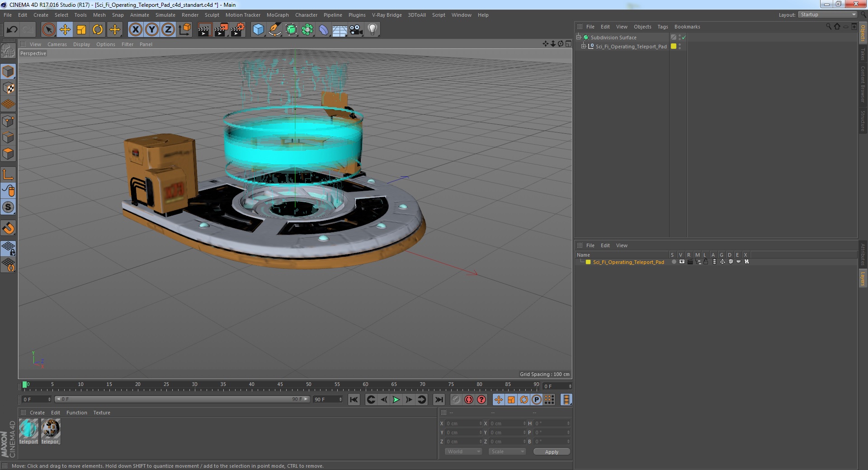Image resolution: width=868 pixels, height=470 pixels.
Task: Open the viewport Panel menu
Action: click(146, 44)
